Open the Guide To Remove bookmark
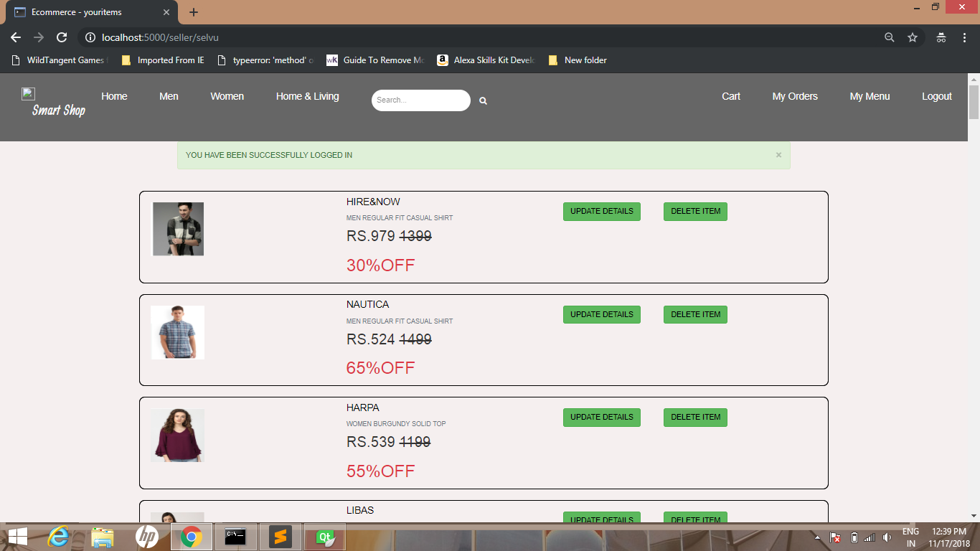Screen dimensions: 980x551 point(375,60)
